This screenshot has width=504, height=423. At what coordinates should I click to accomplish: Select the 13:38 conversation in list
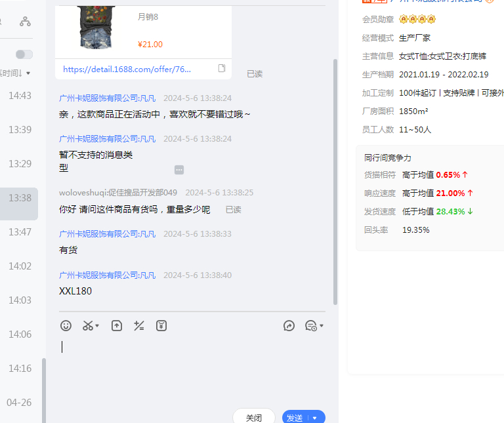19,197
